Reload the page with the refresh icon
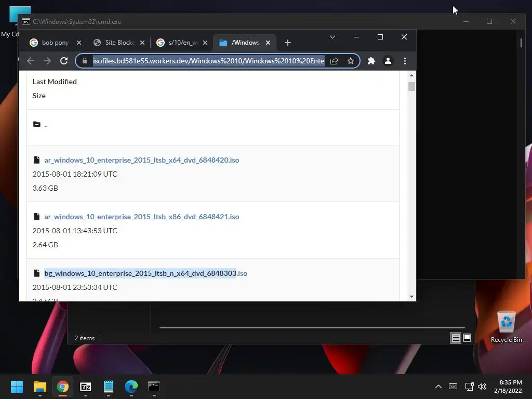This screenshot has height=399, width=532. (64, 61)
